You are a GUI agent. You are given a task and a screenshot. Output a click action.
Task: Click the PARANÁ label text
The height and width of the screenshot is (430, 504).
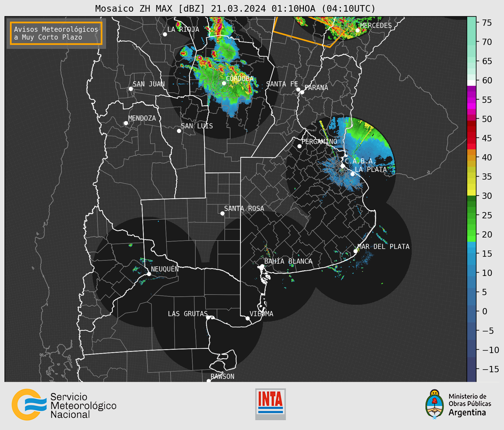click(x=316, y=87)
